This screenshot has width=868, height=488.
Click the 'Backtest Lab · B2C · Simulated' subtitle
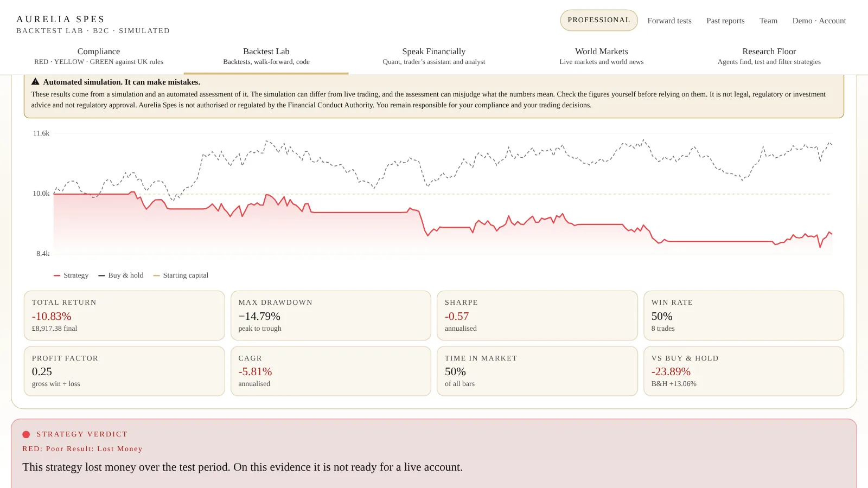pos(93,31)
